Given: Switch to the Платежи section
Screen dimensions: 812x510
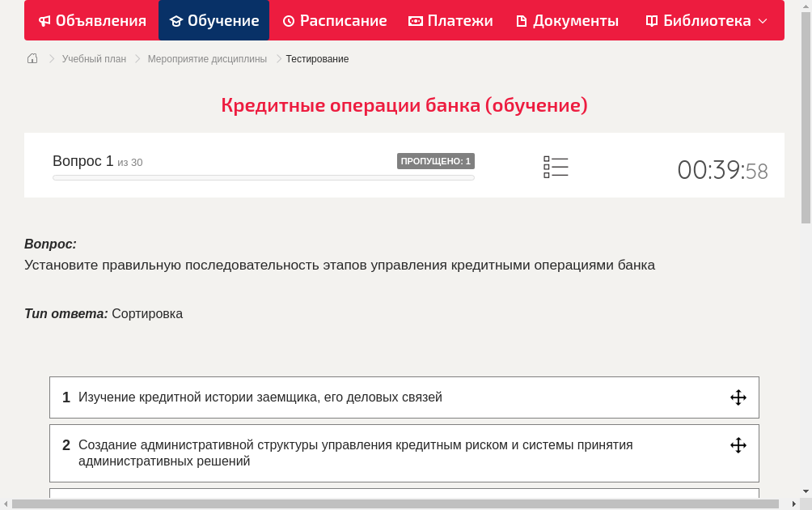Looking at the screenshot, I should tap(449, 20).
